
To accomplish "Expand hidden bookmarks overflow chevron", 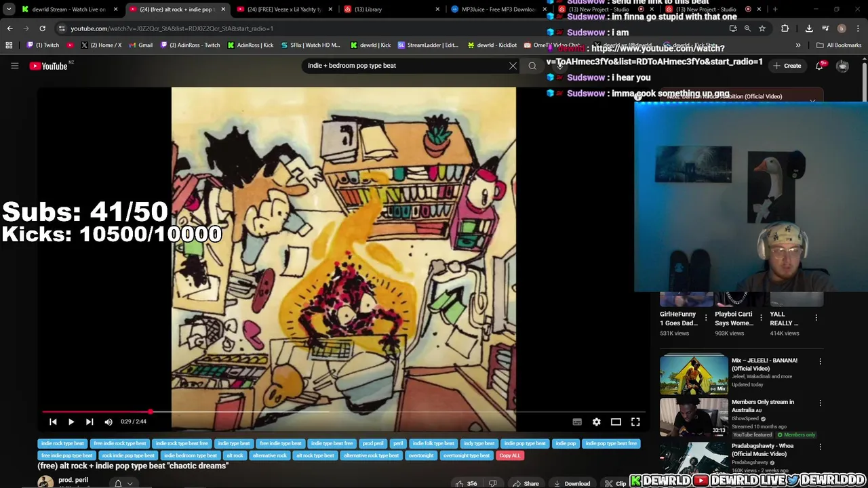I will coord(798,45).
